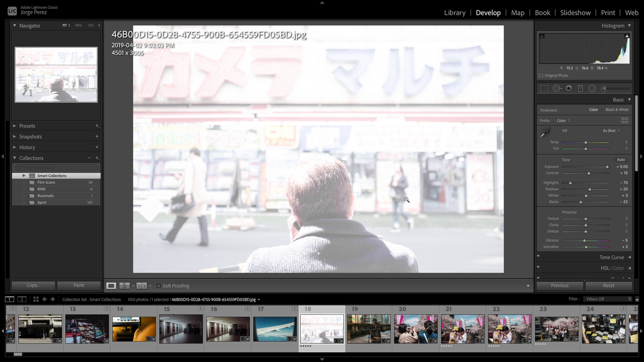Toggle filter lock switch in filmstrip
Image resolution: width=644 pixels, height=362 pixels.
[637, 299]
